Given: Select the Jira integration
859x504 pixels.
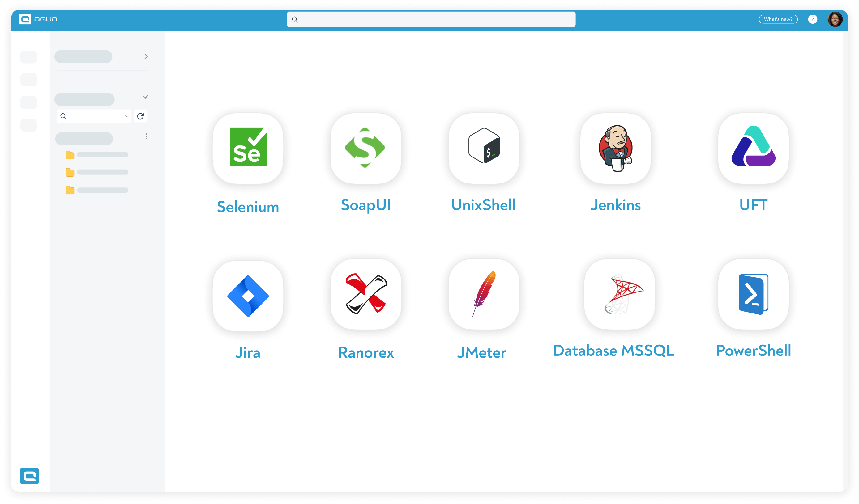Looking at the screenshot, I should 248,296.
